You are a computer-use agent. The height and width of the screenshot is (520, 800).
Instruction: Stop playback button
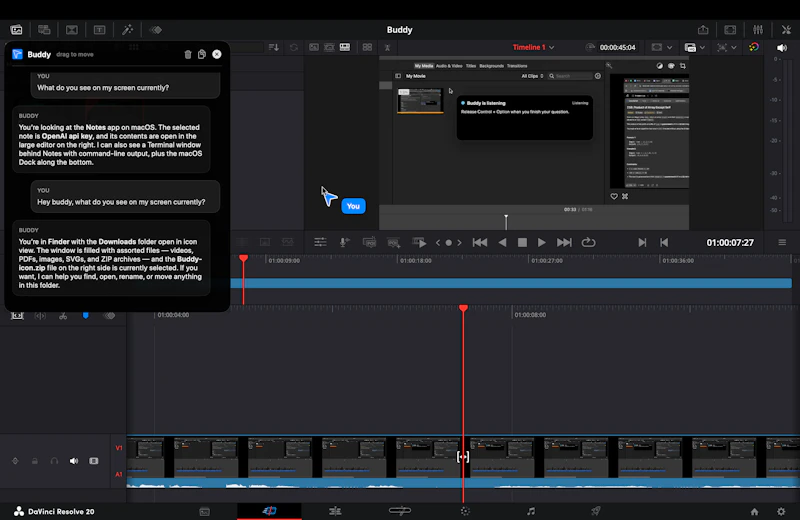522,242
